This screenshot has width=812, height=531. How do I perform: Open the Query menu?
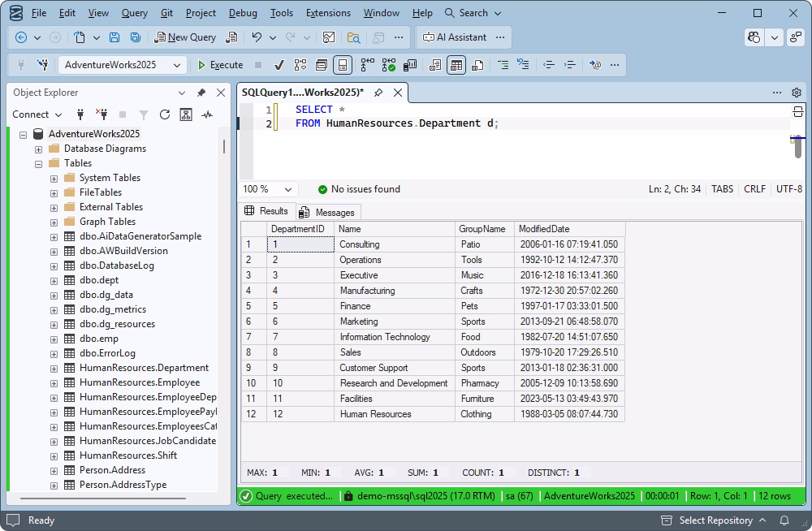(x=134, y=13)
